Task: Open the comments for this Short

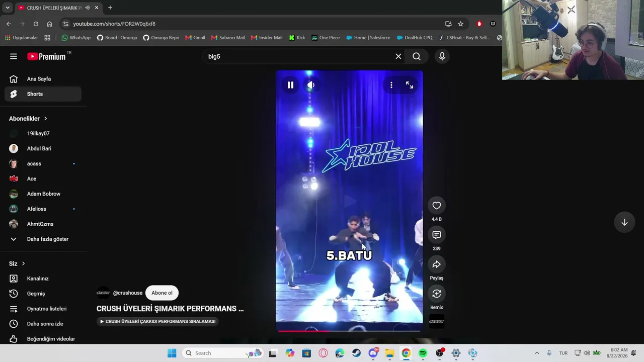Action: (437, 235)
